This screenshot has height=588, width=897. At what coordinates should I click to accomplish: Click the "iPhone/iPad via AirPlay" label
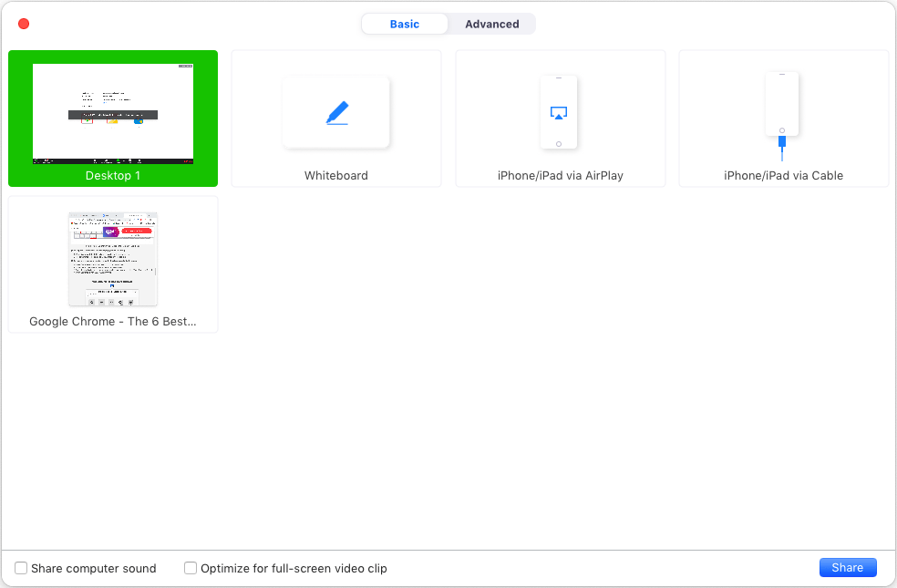(x=560, y=176)
